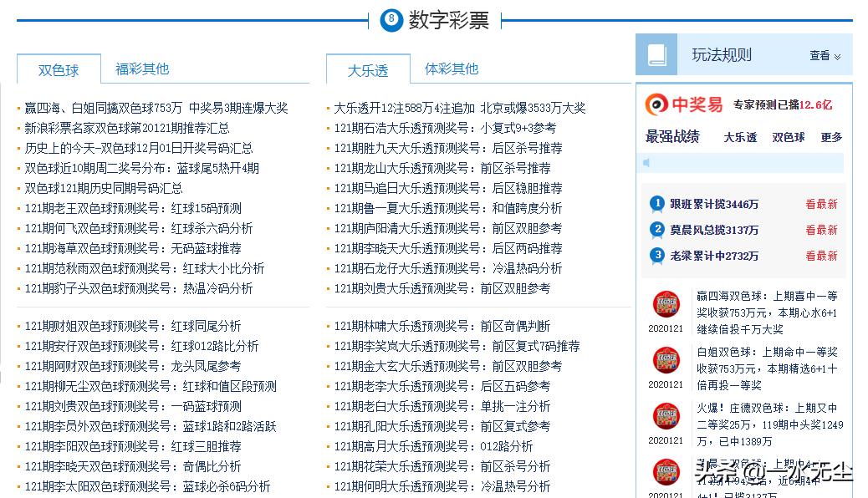Viewport: 868px width, 498px height.
Task: Open 老白大乐透预测：单挑一注分析
Action: click(x=442, y=407)
